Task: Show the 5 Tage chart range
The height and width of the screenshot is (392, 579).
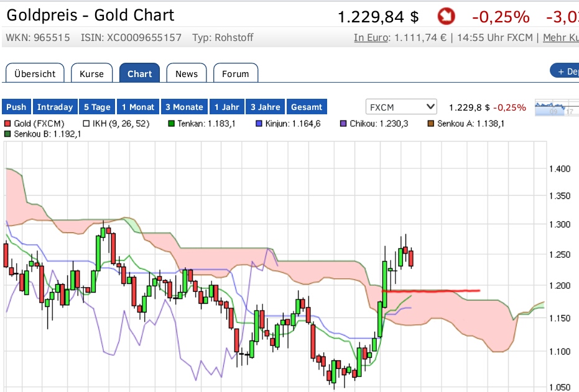Action: tap(97, 107)
